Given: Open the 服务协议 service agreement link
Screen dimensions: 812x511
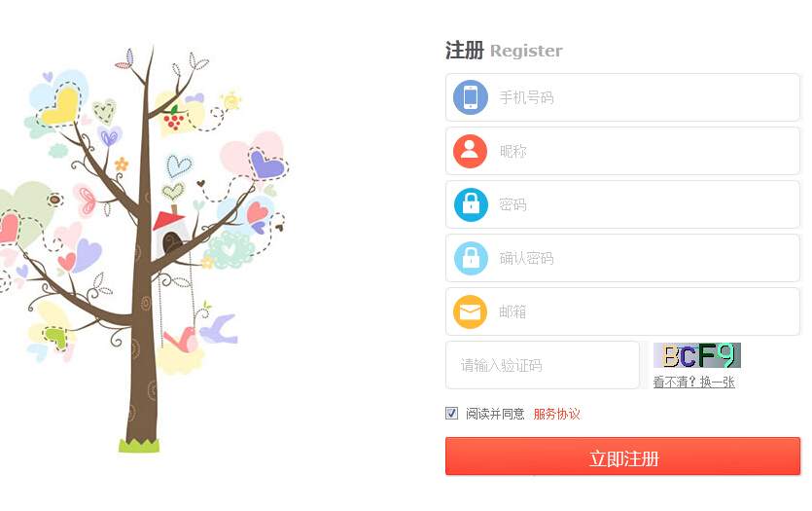Looking at the screenshot, I should pos(556,414).
